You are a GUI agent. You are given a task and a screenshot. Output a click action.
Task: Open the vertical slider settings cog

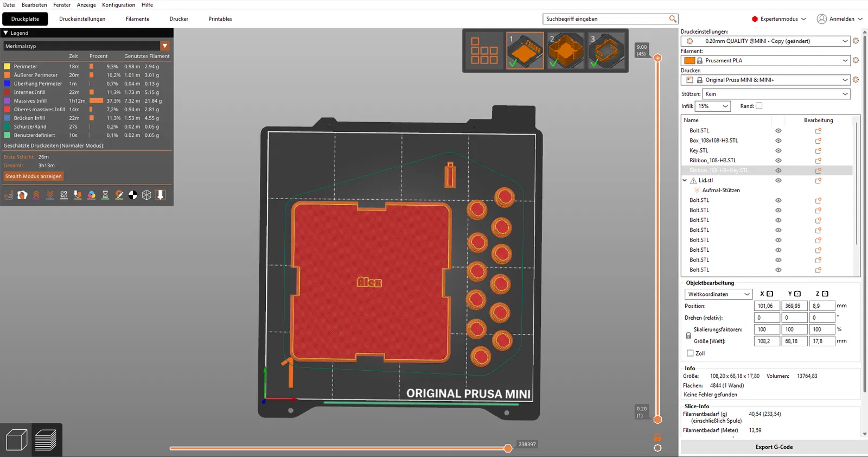pyautogui.click(x=658, y=448)
